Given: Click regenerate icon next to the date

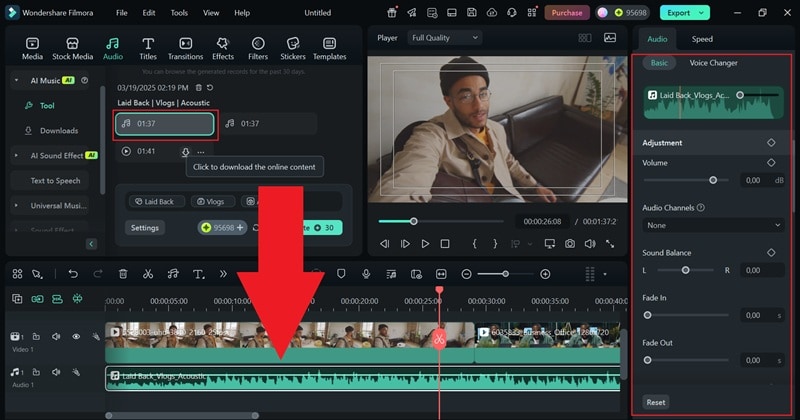Looking at the screenshot, I should coord(210,88).
